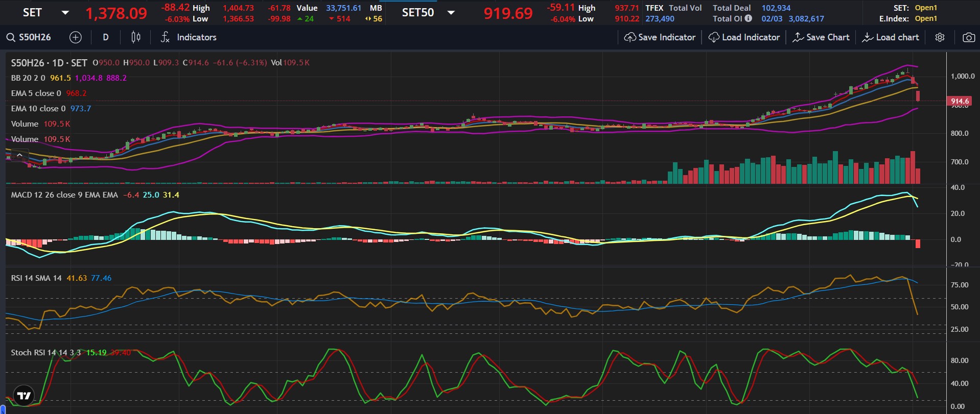Screen dimensions: 980x414
Task: Click the SET percent change -6.03%
Action: [177, 19]
